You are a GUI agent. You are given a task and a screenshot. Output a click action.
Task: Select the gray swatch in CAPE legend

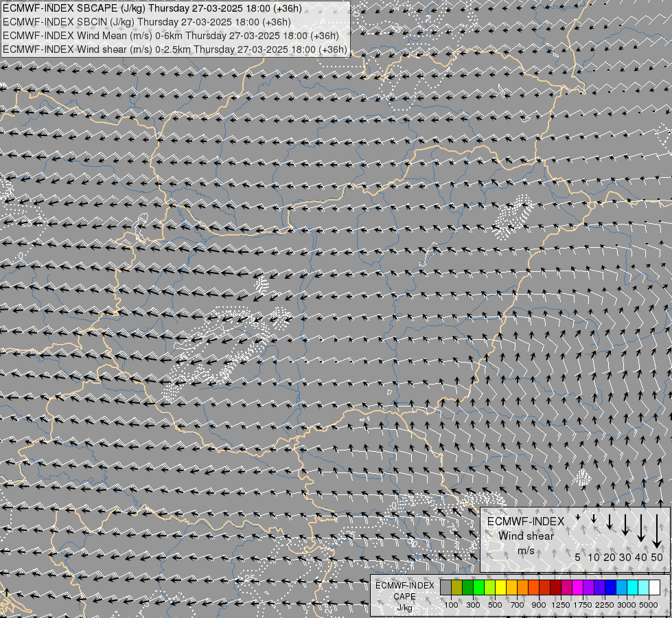[x=445, y=588]
